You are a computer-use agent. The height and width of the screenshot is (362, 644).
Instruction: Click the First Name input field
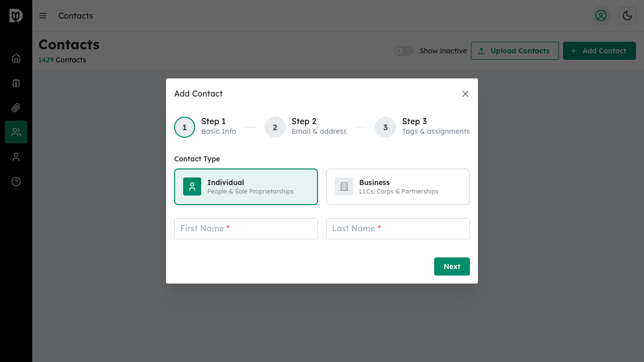(246, 228)
